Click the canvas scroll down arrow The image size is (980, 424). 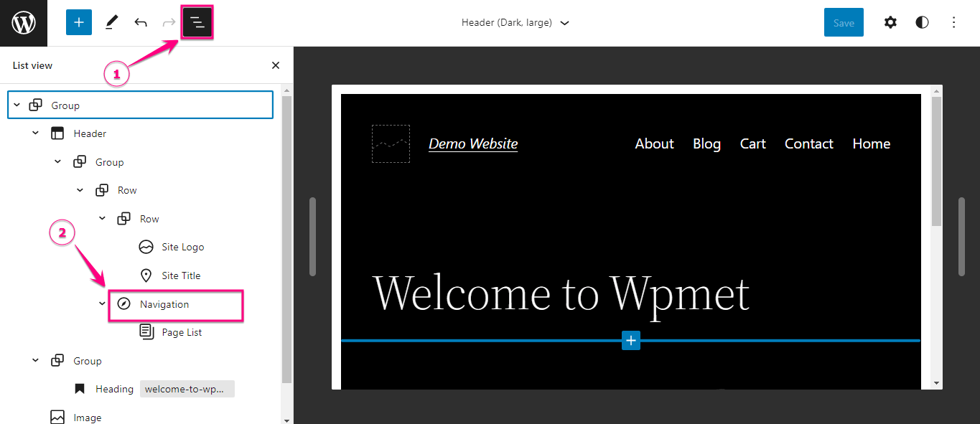click(x=936, y=384)
